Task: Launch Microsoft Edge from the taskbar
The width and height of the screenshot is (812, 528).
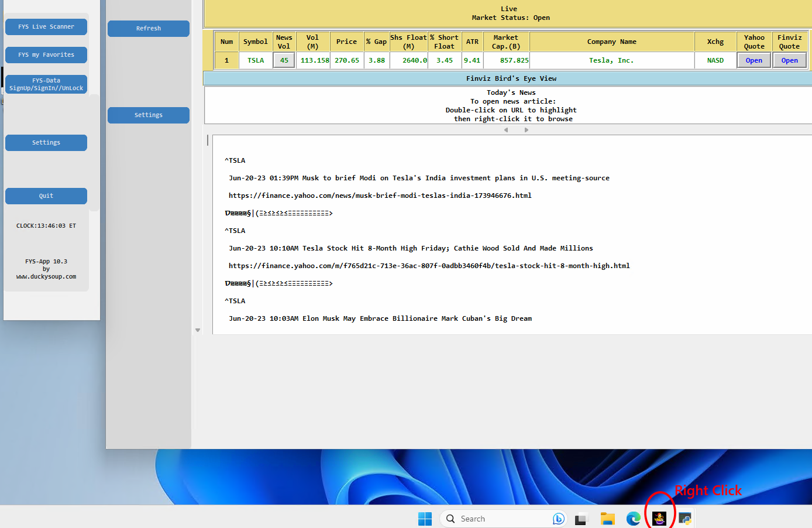Action: 634,519
